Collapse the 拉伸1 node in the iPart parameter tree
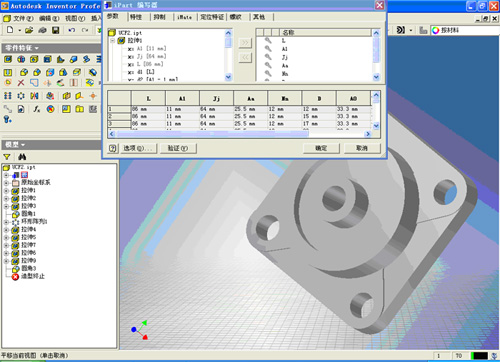Viewport: 500px width, 362px height. tap(113, 41)
